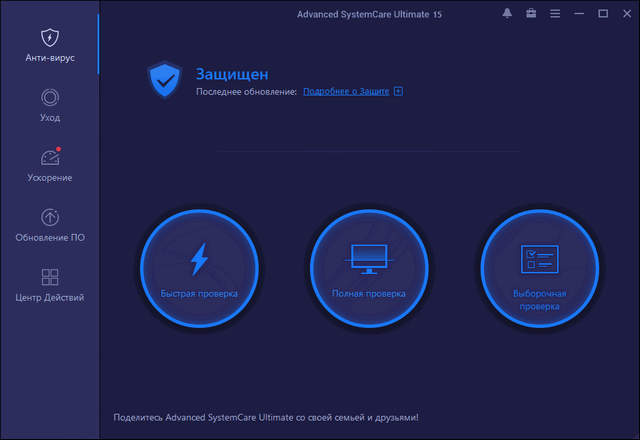
Task: Minimize the Advanced SystemCare window
Action: [579, 13]
